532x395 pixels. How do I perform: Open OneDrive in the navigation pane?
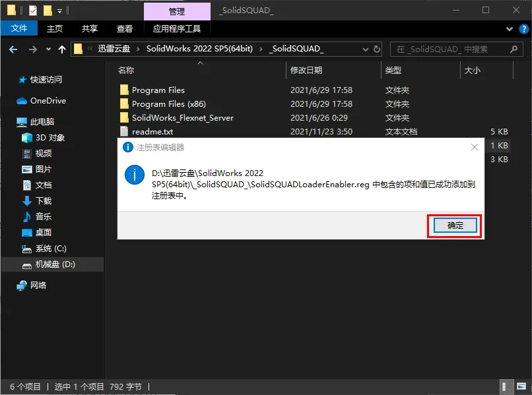[48, 101]
